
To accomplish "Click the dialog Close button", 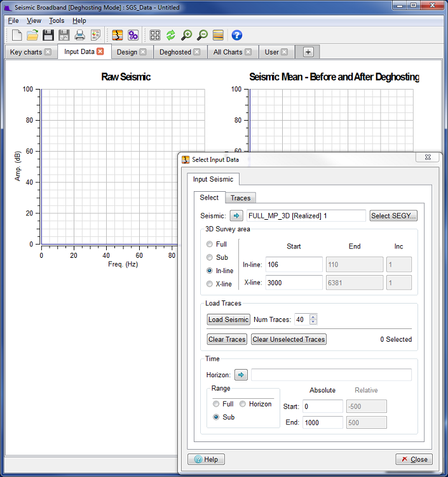I will point(414,459).
